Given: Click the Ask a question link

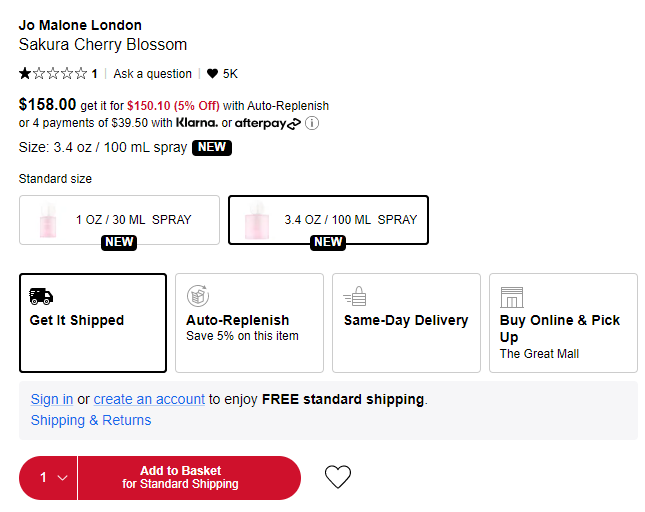Looking at the screenshot, I should click(152, 74).
